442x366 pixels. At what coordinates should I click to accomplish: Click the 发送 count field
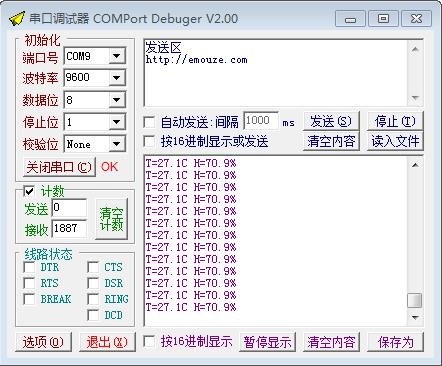[x=69, y=208]
